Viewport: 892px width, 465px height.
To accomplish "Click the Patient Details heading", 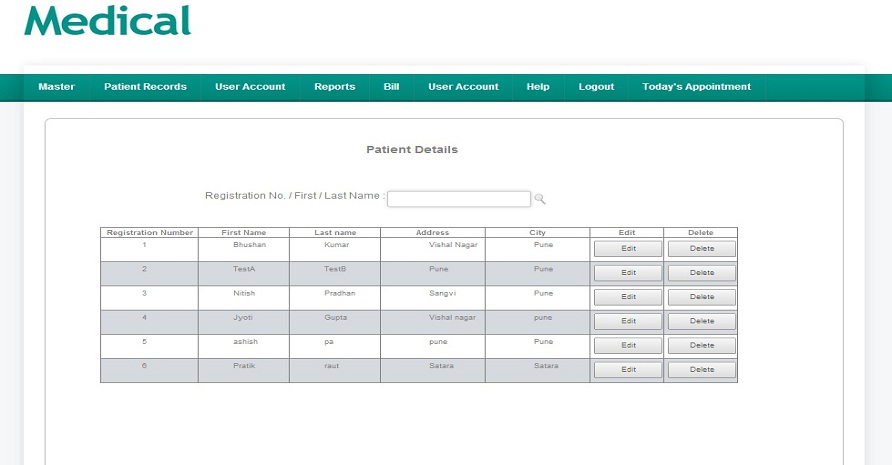I will click(412, 150).
